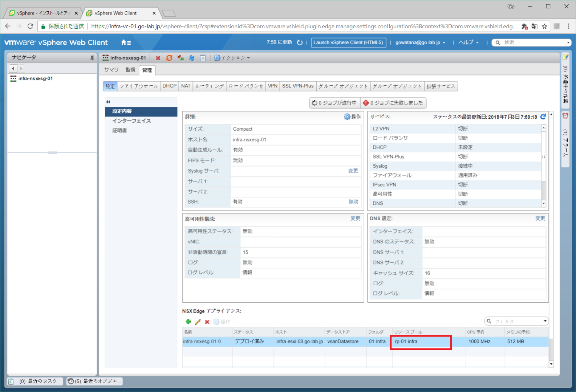The image size is (576, 392).
Task: Edit the selected Edge appliance
Action: [x=198, y=322]
